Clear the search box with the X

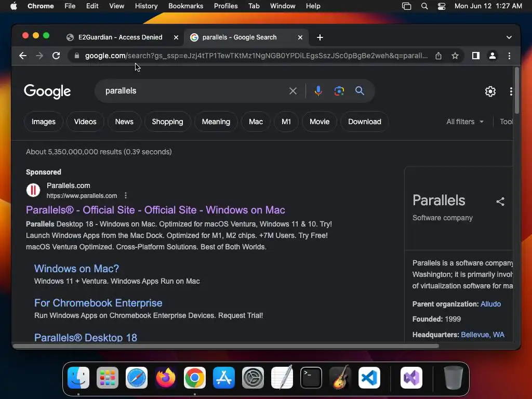tap(293, 91)
